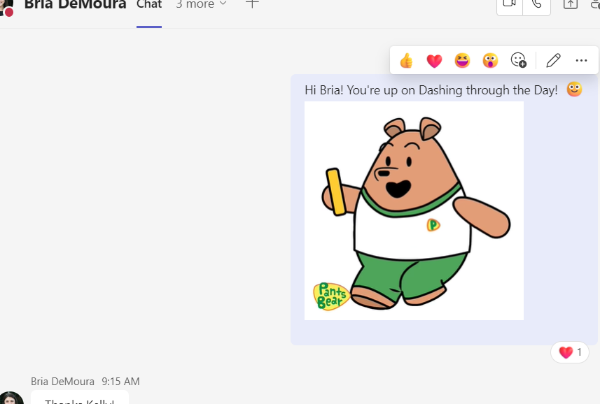
Task: Start an audio call with Bria
Action: point(536,5)
